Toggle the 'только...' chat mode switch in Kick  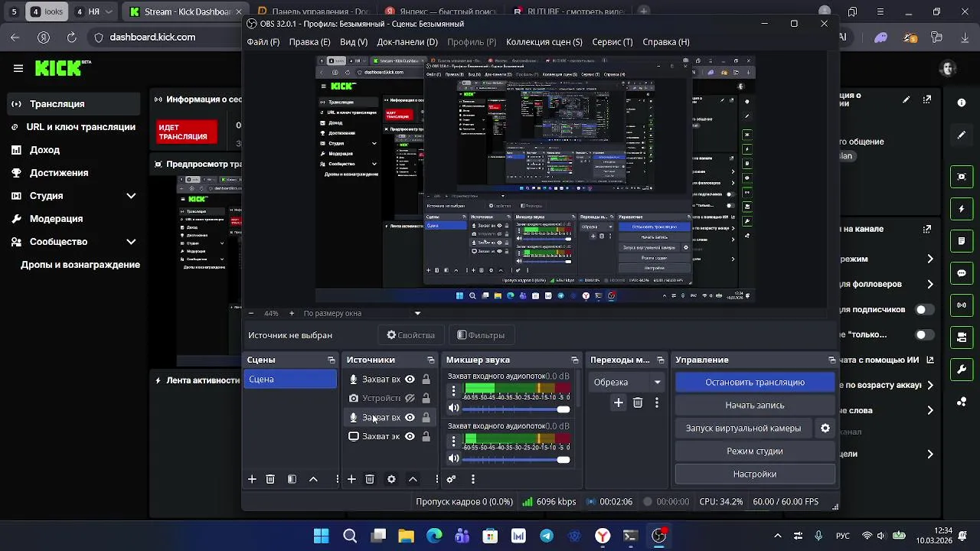(925, 334)
